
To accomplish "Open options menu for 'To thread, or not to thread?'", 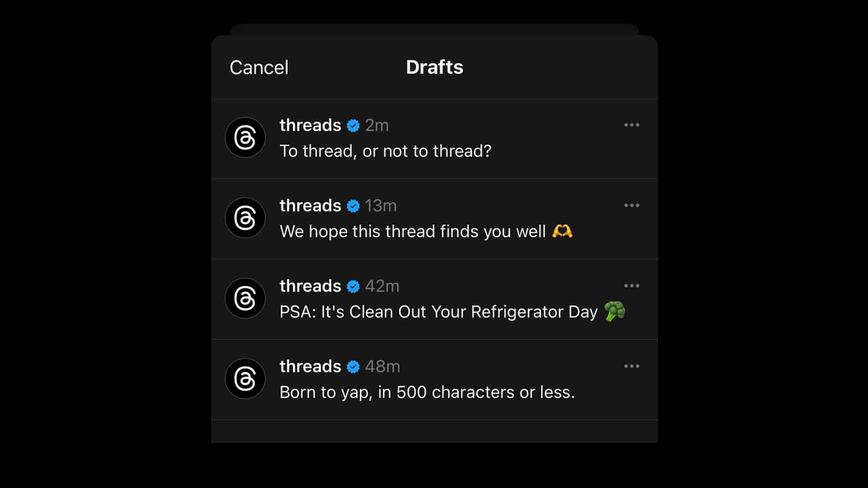I will [632, 125].
